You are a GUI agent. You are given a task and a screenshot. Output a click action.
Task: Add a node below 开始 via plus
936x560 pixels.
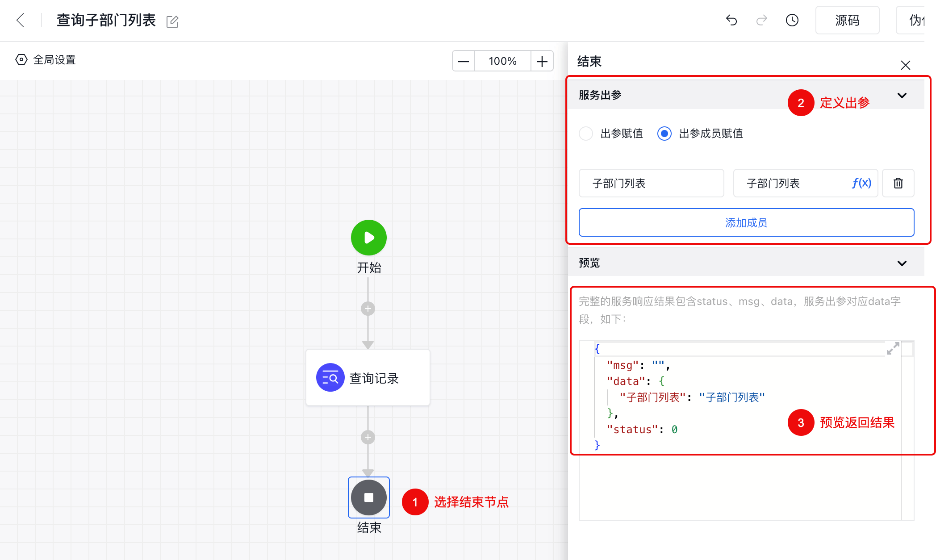point(368,309)
